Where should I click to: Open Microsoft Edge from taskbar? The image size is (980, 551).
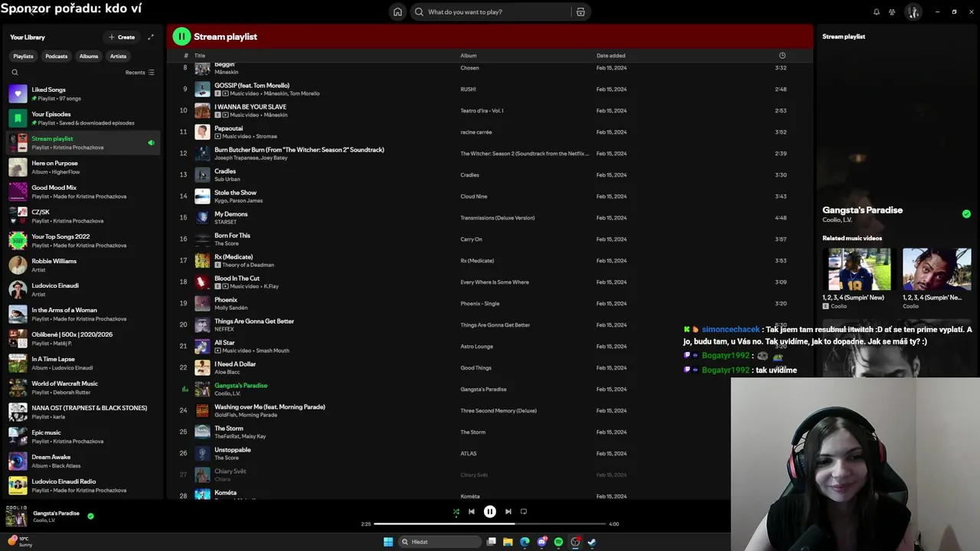coord(524,542)
